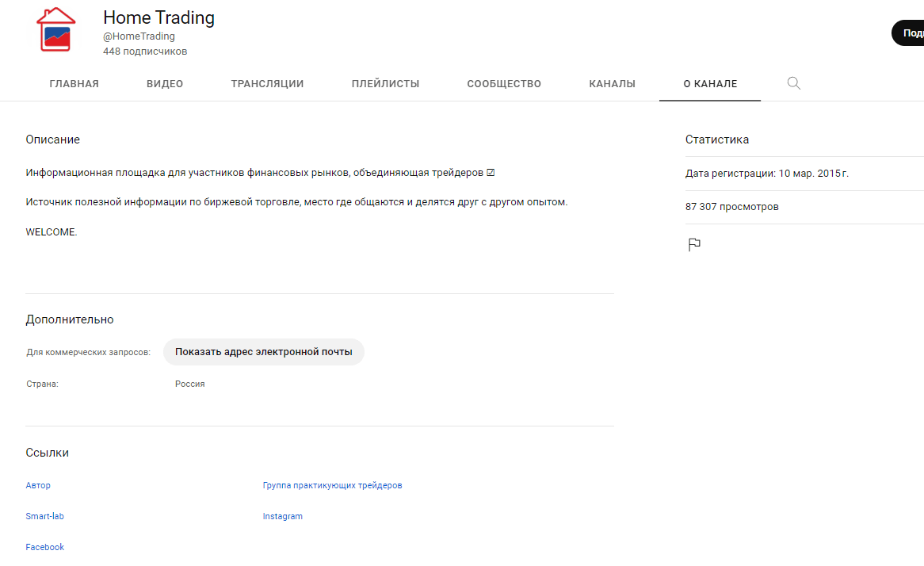The width and height of the screenshot is (924, 566).
Task: Click Показать адрес электронной почты button
Action: click(264, 352)
